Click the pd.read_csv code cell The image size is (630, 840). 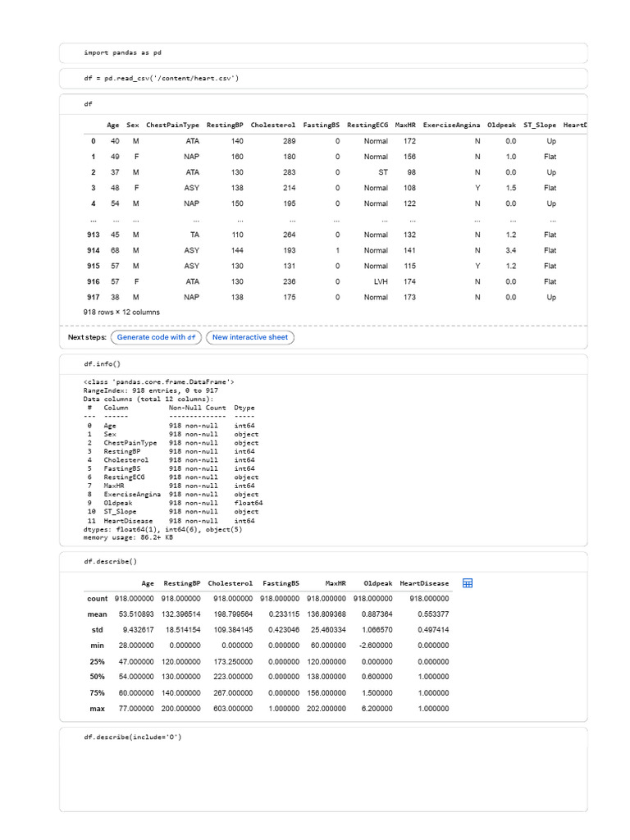click(323, 78)
